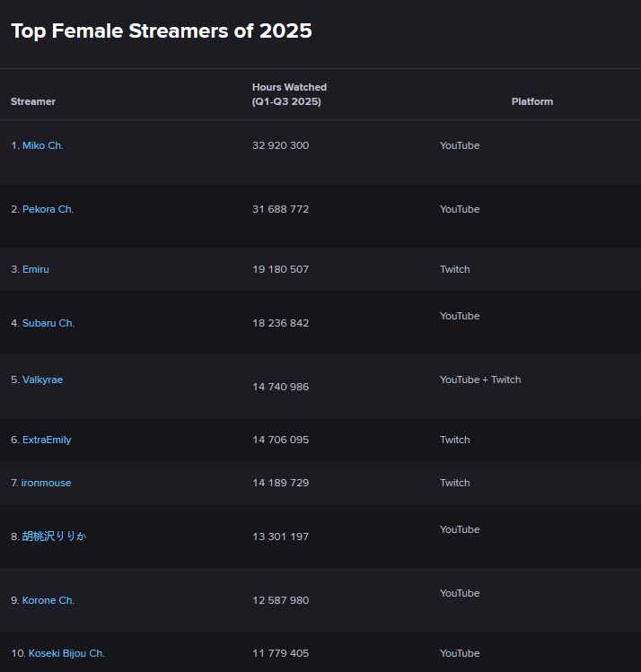
Task: Click the Platform column header
Action: (532, 101)
